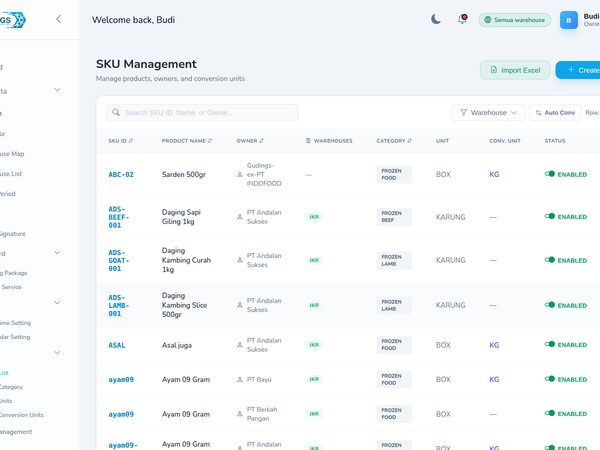Toggle the ASAL row enabled switch
600x450 pixels.
click(x=550, y=344)
